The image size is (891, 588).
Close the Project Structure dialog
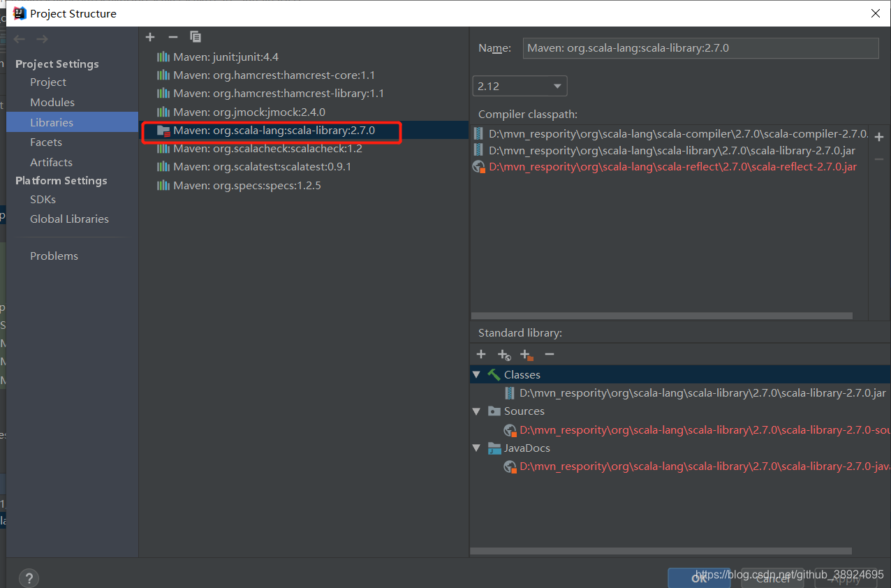pyautogui.click(x=876, y=13)
